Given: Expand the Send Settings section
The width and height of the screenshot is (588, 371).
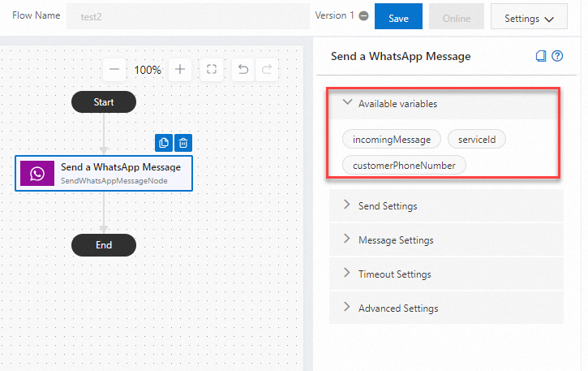Looking at the screenshot, I should coord(446,205).
